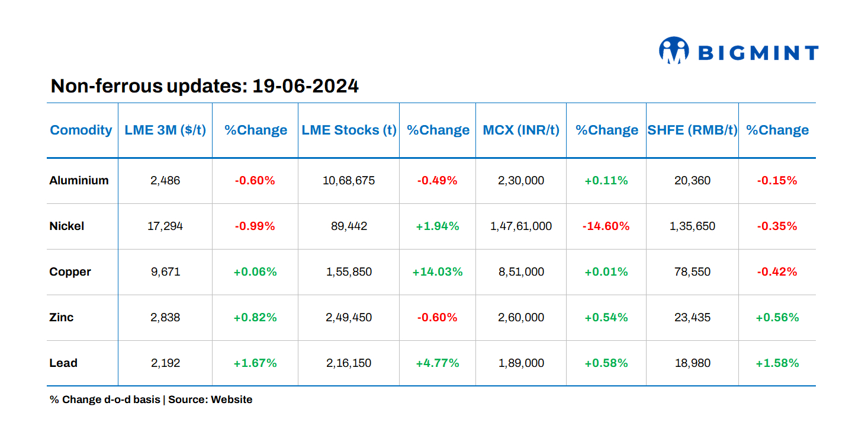Click the LME 3M ($/t) column header

point(165,130)
